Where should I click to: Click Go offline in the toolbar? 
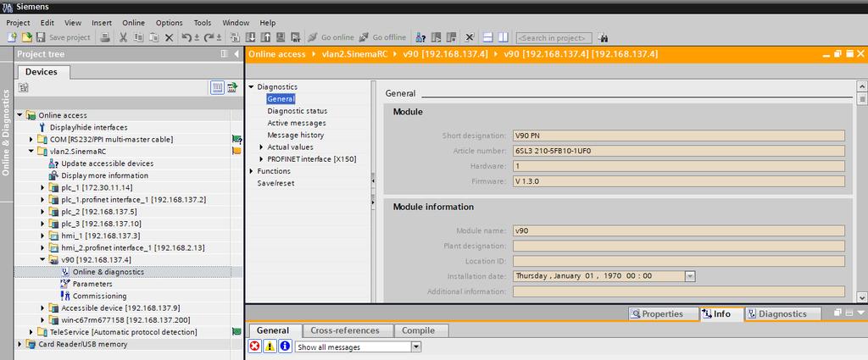pyautogui.click(x=382, y=37)
